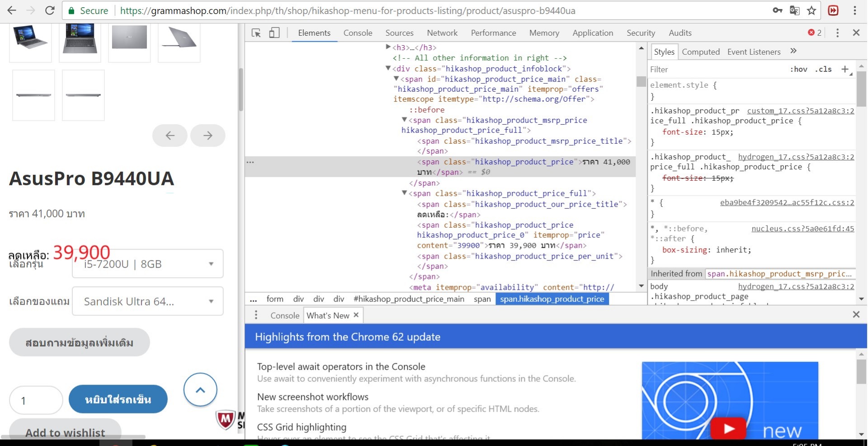Open the Sandisk Ultra 64 gift dropdown
This screenshot has width=868, height=446.
(x=148, y=301)
